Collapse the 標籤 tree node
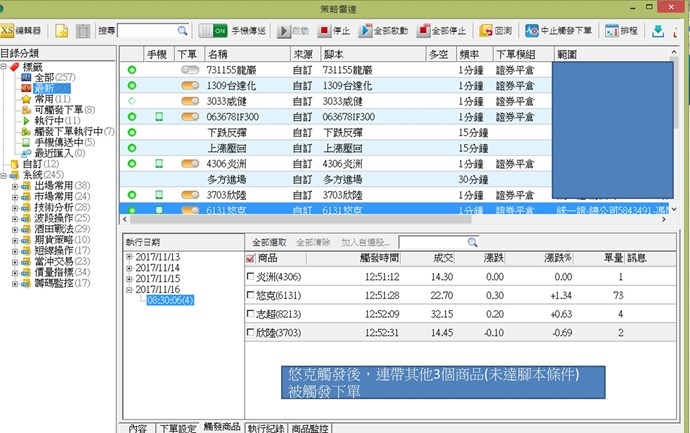This screenshot has width=690, height=433. [4, 66]
